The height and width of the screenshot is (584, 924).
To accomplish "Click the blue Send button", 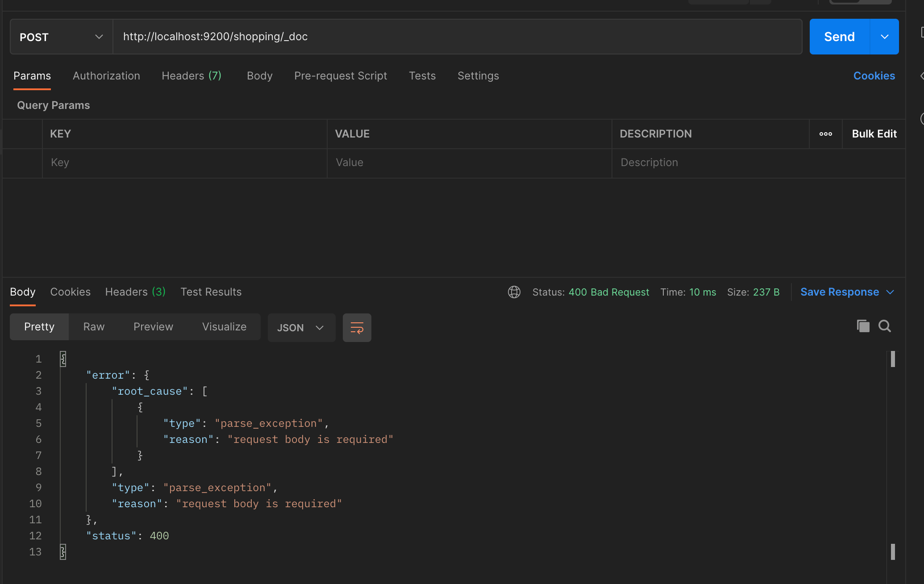I will coord(840,37).
